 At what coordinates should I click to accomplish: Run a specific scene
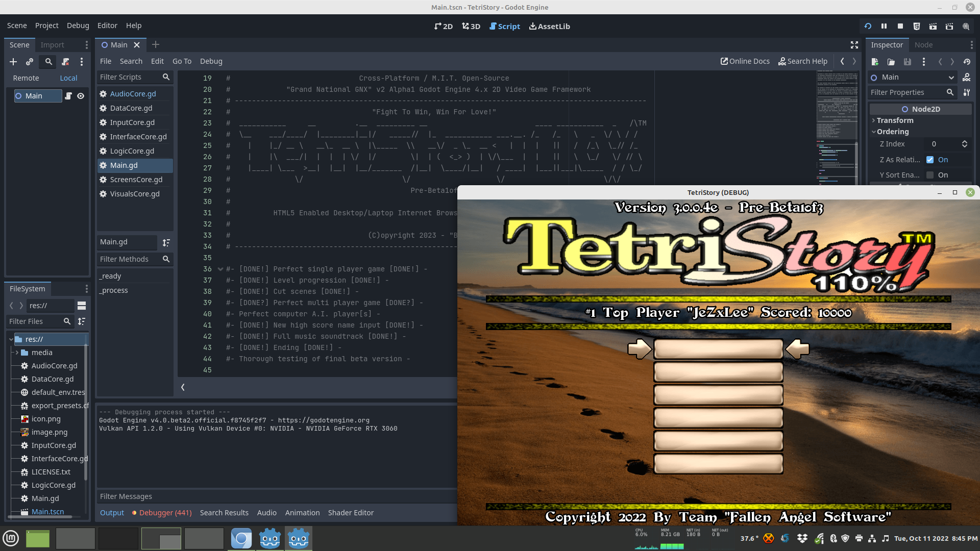(x=949, y=26)
